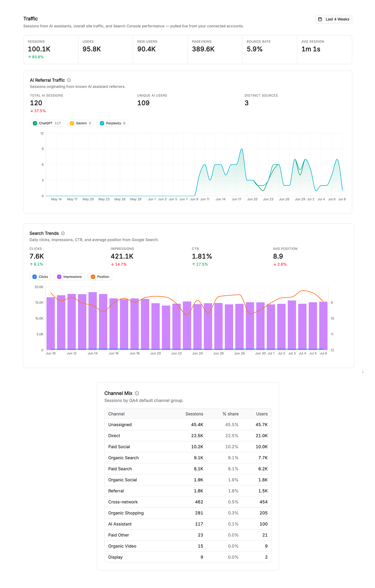
Task: Click the impressions change 14.7%
Action: (x=119, y=264)
